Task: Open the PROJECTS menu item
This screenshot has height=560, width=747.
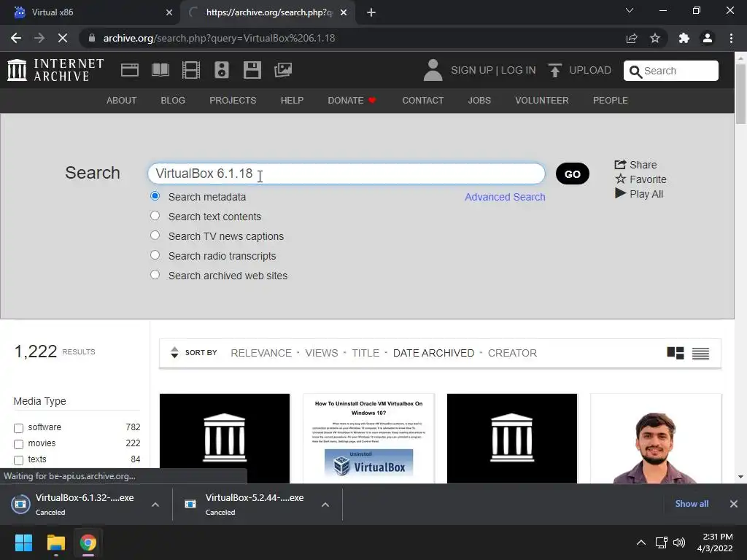Action: point(233,101)
